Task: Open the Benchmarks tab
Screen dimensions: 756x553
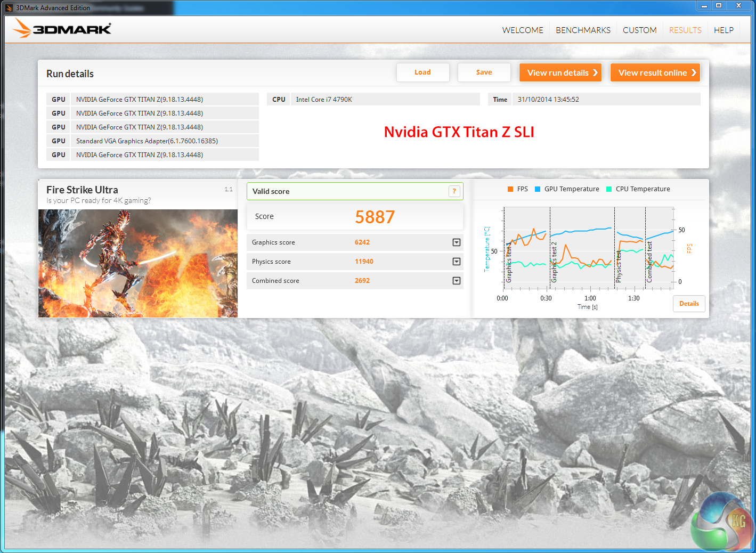Action: 583,30
